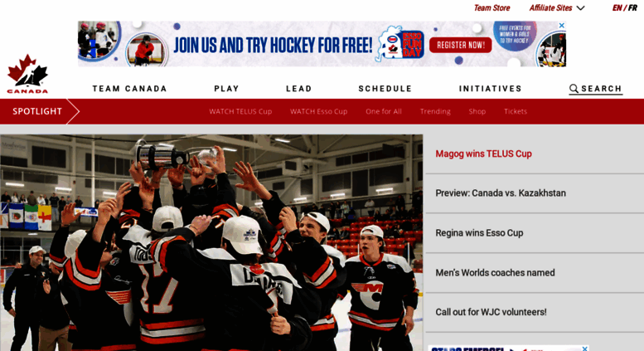Open the SCHEDULE menu

385,89
